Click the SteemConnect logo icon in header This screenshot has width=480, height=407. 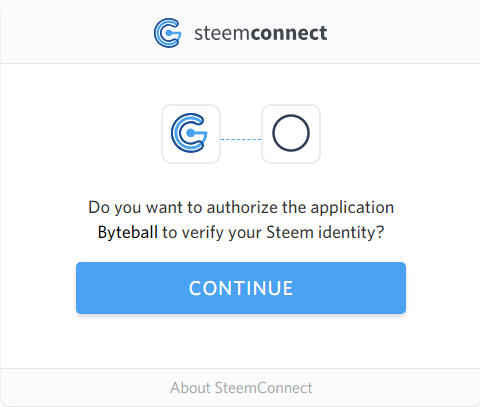click(168, 33)
